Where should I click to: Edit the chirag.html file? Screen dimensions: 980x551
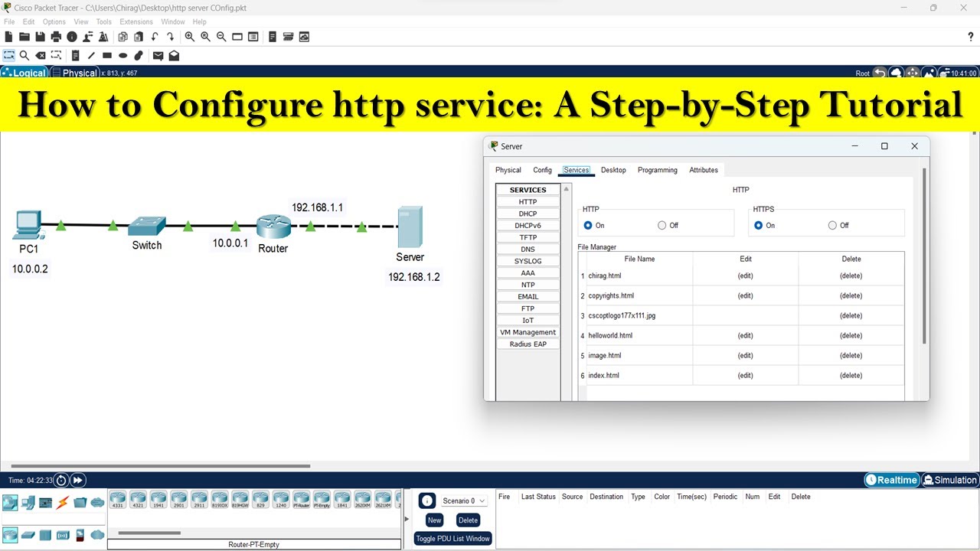(x=745, y=275)
